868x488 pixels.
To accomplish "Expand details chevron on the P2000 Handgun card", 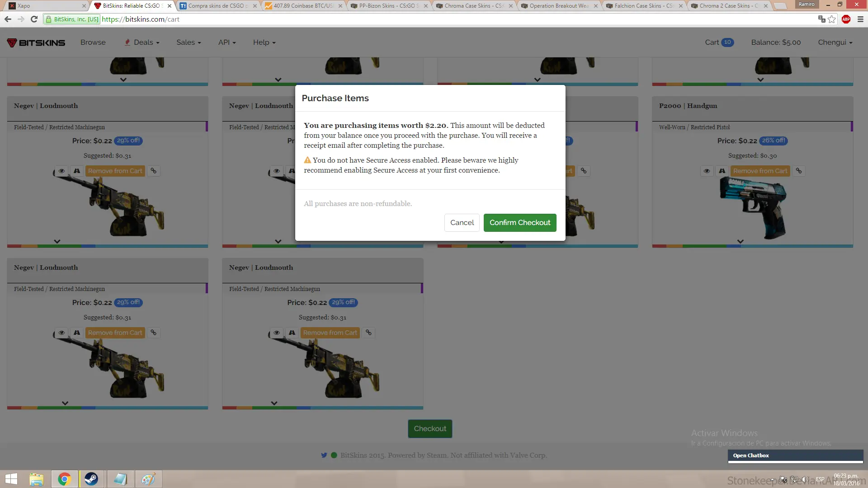I will tap(741, 241).
